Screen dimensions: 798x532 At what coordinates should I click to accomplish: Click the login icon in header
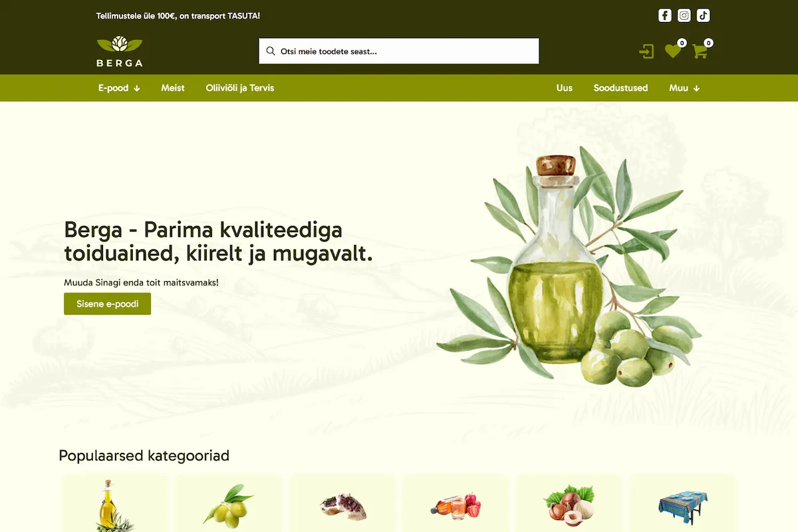(x=646, y=51)
